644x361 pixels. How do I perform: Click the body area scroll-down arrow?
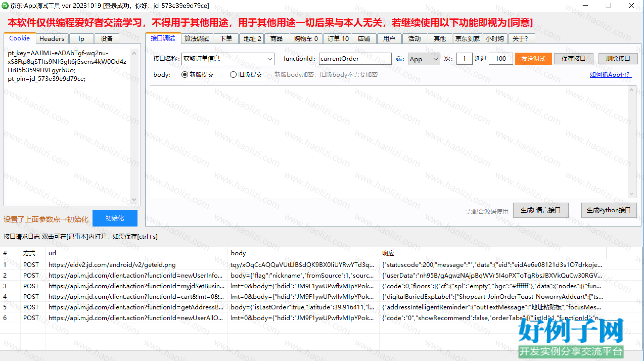[x=632, y=194]
